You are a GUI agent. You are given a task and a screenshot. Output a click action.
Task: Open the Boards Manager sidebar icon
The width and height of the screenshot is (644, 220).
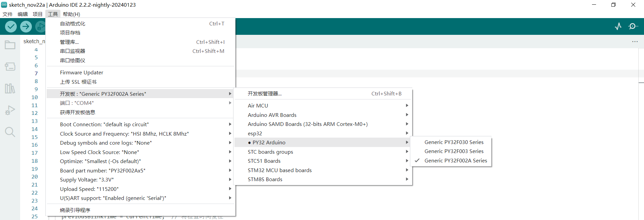click(10, 67)
